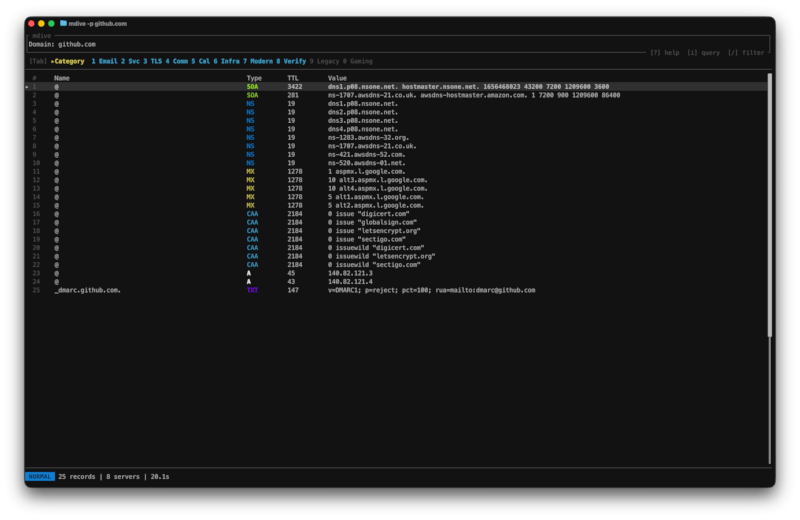The image size is (800, 520).
Task: Open the Gaming category tab
Action: click(x=358, y=61)
